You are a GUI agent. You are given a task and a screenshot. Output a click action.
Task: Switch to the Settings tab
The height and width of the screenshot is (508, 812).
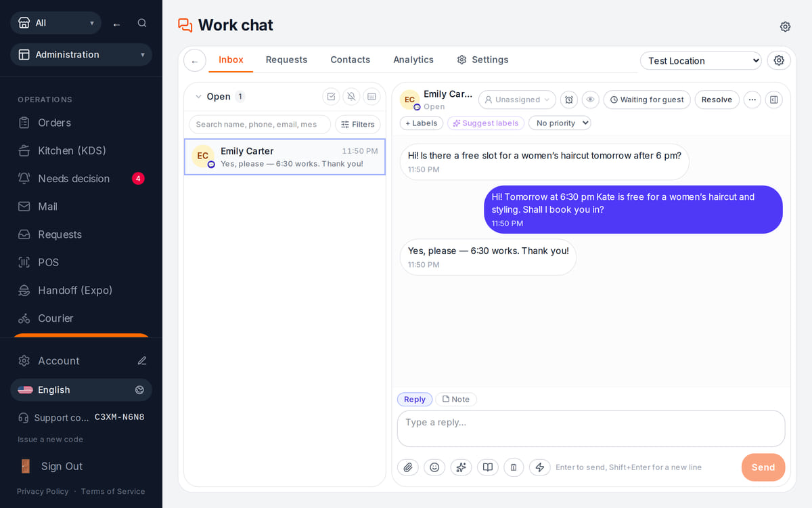tap(482, 60)
